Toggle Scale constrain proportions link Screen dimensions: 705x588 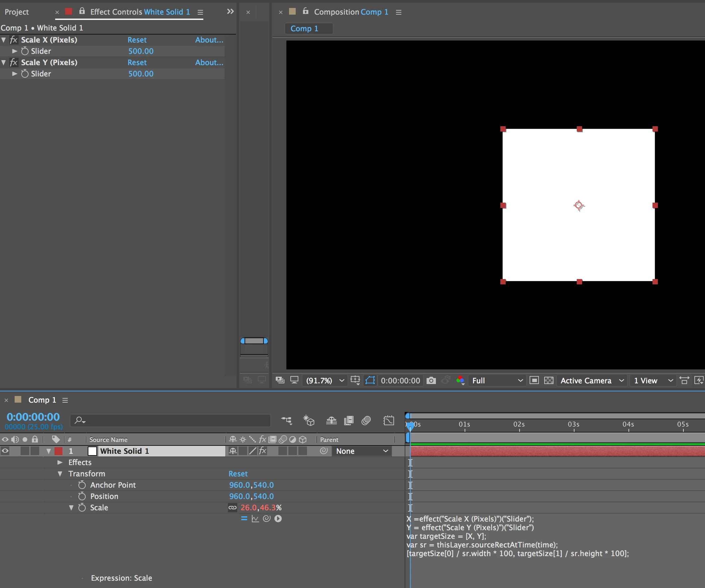[232, 508]
